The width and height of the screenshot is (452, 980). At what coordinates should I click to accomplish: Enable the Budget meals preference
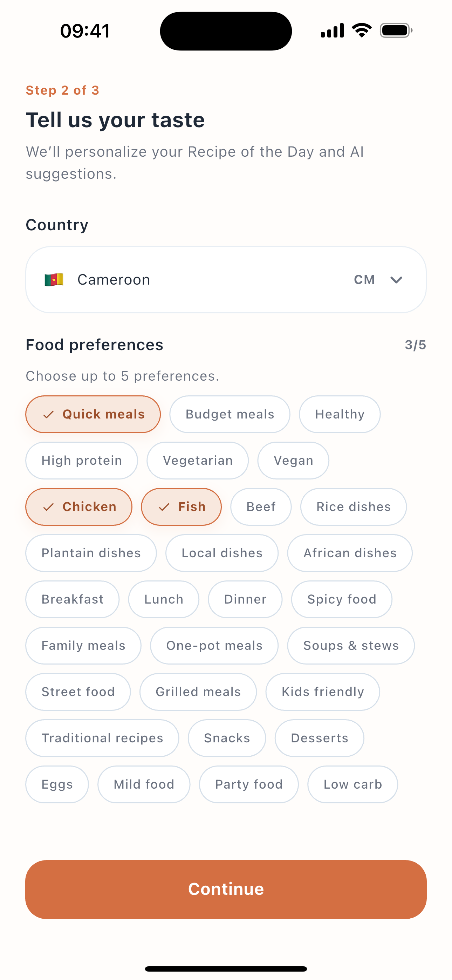click(x=230, y=414)
